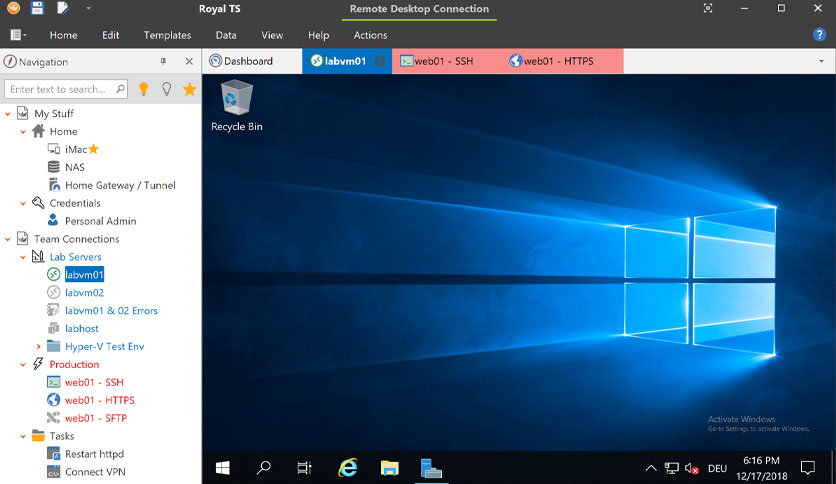Click the Production lightning bolt icon
This screenshot has width=836, height=484.
(x=38, y=364)
